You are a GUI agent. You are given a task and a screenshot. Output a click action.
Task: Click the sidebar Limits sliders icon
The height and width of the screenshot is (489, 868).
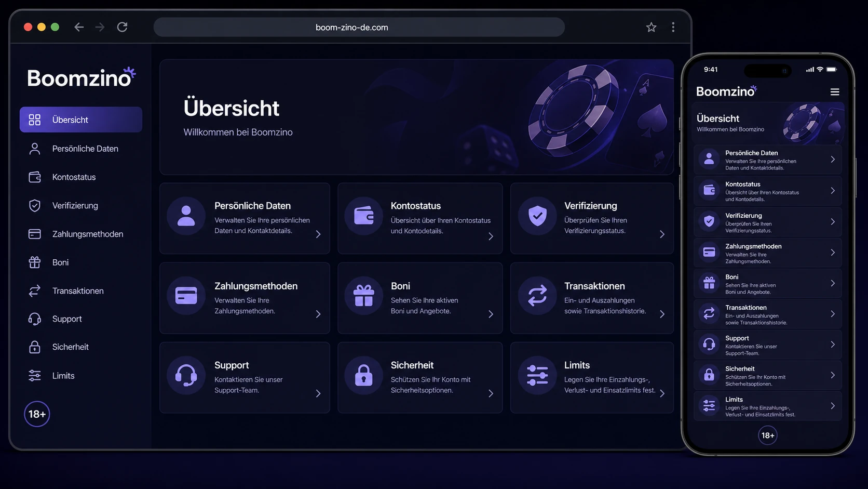(x=35, y=375)
